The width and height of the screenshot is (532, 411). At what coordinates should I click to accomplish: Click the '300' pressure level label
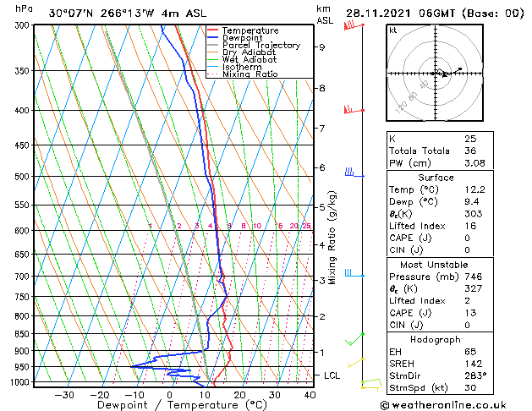tap(24, 25)
